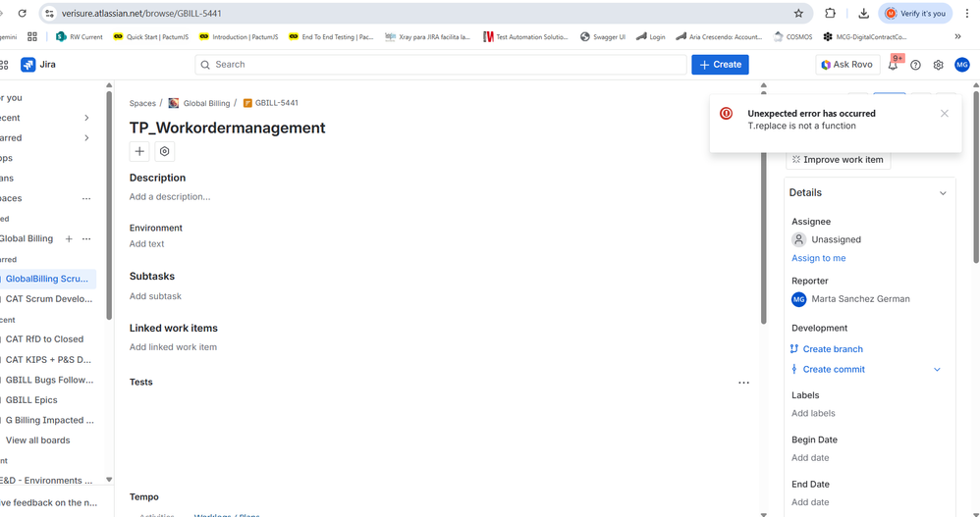Click Add labels field
Viewport: 980px width, 517px height.
(813, 413)
